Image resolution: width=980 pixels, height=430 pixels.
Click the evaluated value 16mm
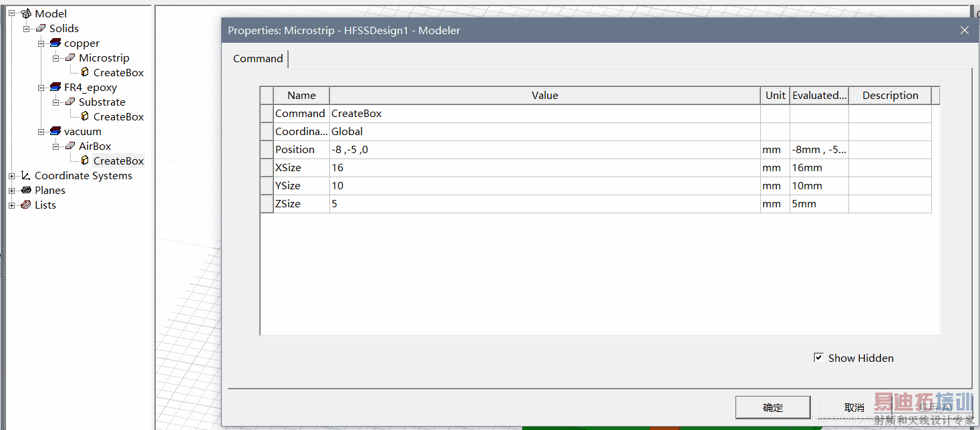(819, 168)
